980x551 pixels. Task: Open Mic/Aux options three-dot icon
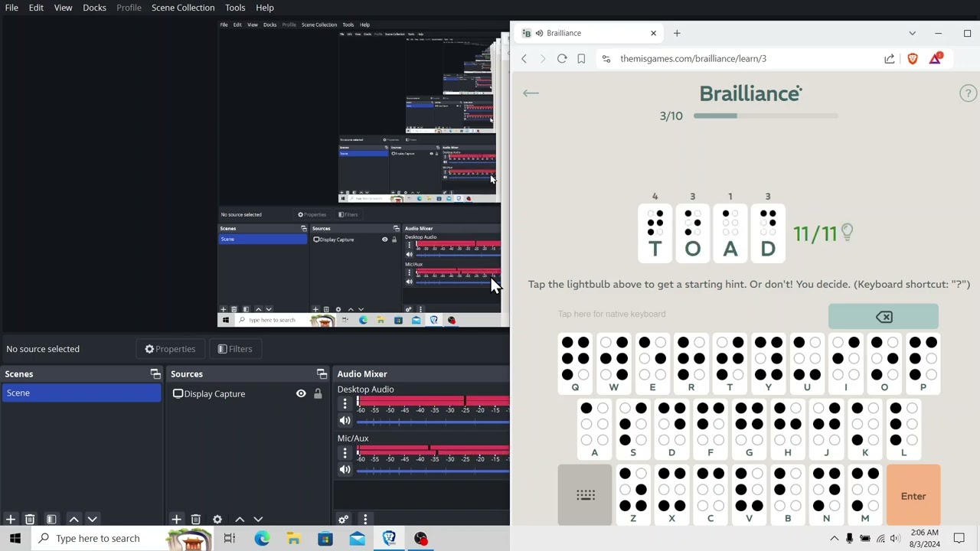click(345, 452)
